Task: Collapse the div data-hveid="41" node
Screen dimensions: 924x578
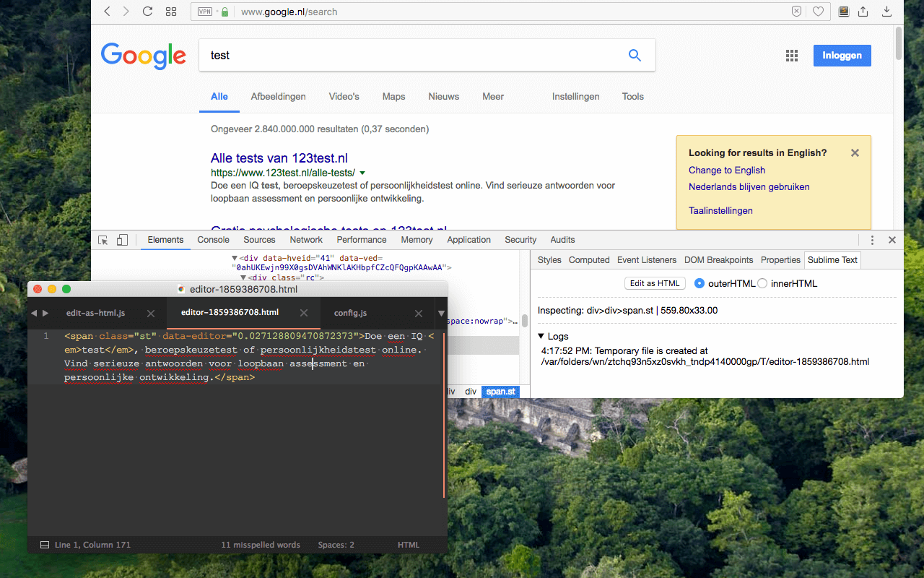Action: 235,258
